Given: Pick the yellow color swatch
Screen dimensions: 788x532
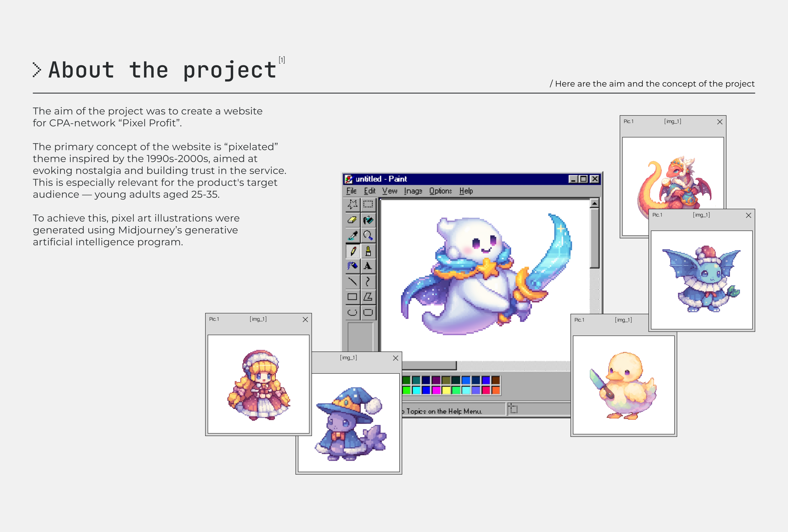Looking at the screenshot, I should click(446, 390).
